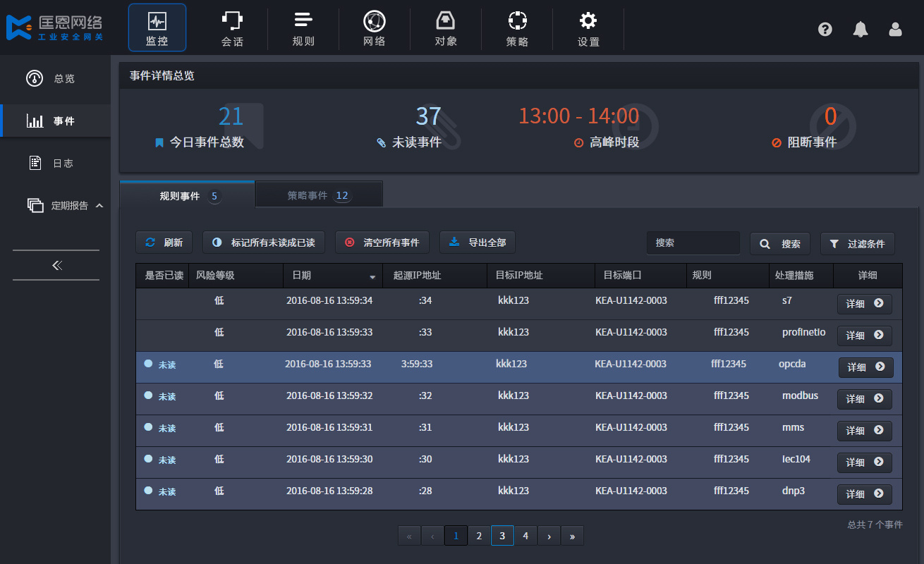The height and width of the screenshot is (564, 924).
Task: Click the 导出全部 export button
Action: (x=478, y=243)
